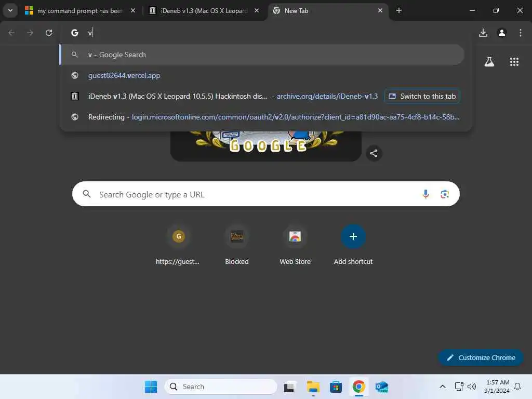532x399 pixels.
Task: Select the Redirecting login.microsoftonline.com suggestion
Action: pos(262,117)
